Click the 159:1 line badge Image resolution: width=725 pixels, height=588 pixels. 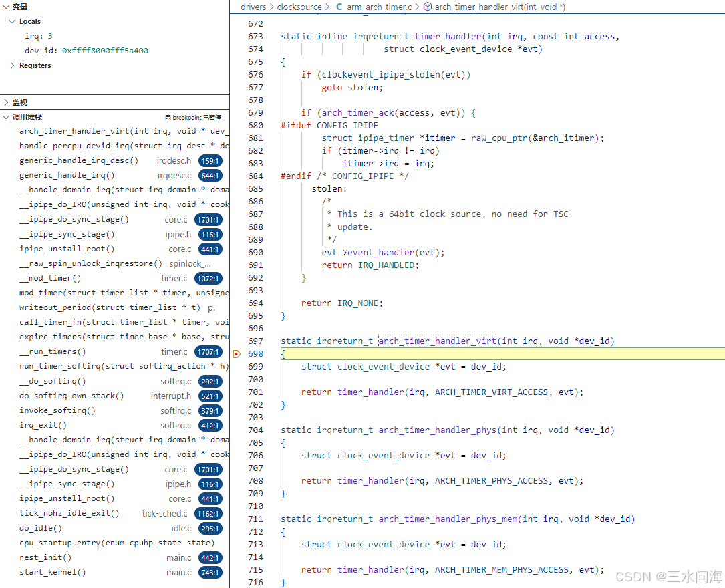[x=210, y=161]
